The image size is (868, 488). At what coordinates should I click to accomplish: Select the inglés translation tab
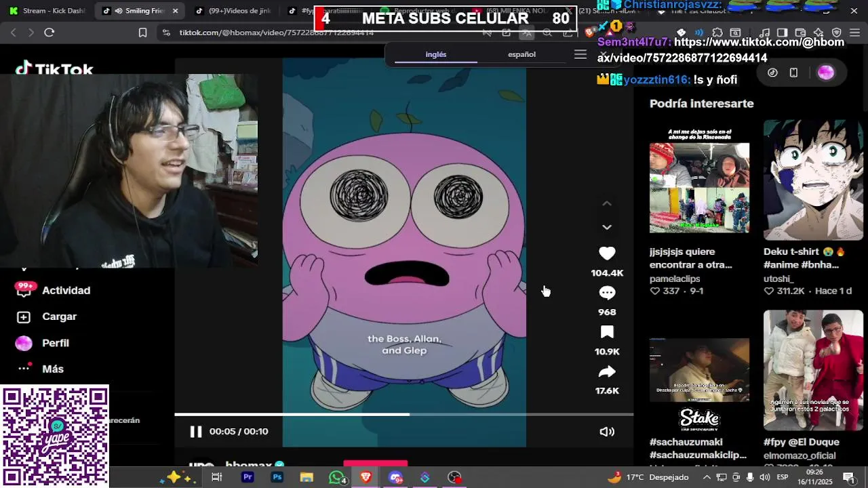click(436, 54)
